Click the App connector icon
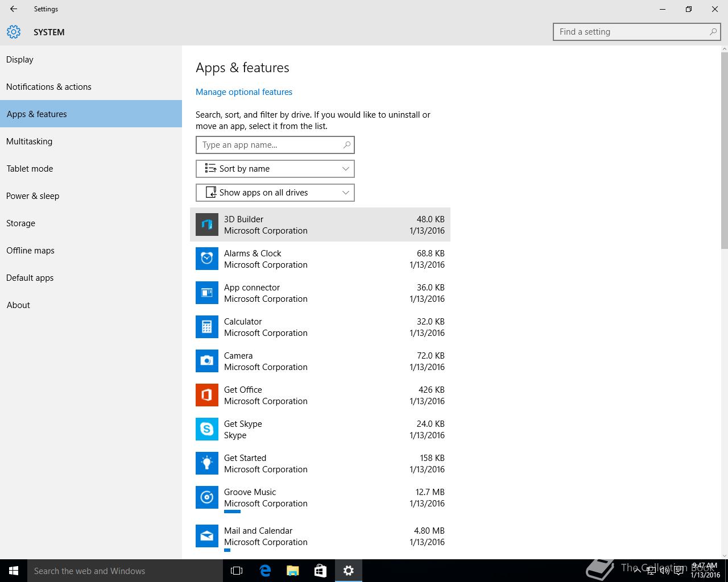The height and width of the screenshot is (582, 728). (x=207, y=293)
